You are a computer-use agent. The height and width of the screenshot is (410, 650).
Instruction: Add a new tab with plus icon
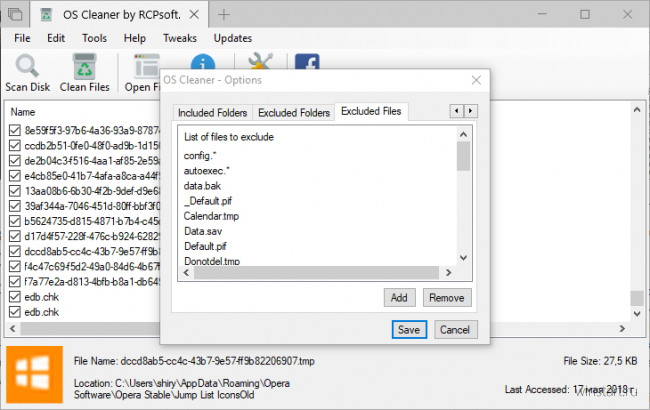coord(224,15)
